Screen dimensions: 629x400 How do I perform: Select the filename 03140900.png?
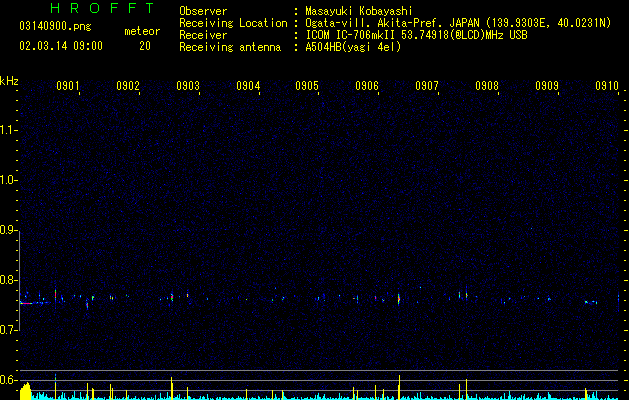pos(55,27)
